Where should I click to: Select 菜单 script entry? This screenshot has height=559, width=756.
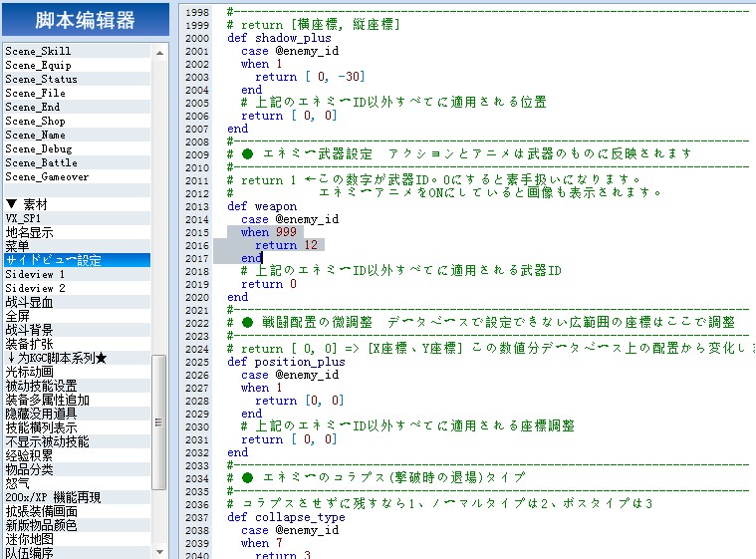78,246
